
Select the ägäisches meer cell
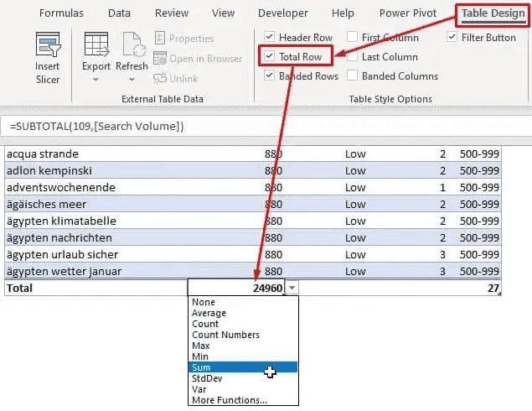coord(96,204)
